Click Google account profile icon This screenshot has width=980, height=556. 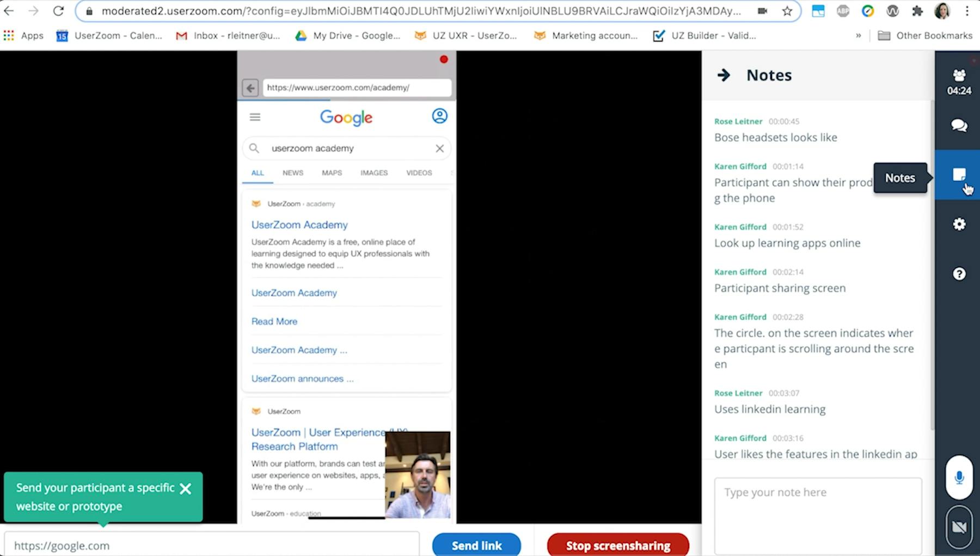coord(440,116)
